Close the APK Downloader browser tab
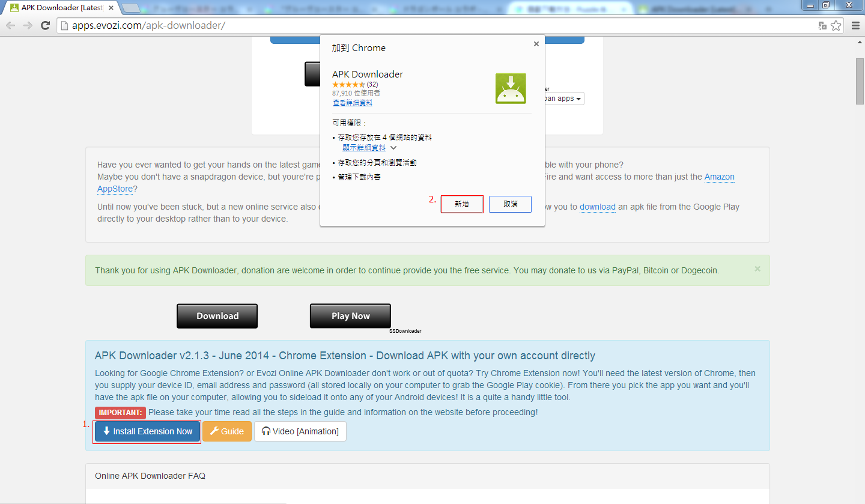 [111, 8]
